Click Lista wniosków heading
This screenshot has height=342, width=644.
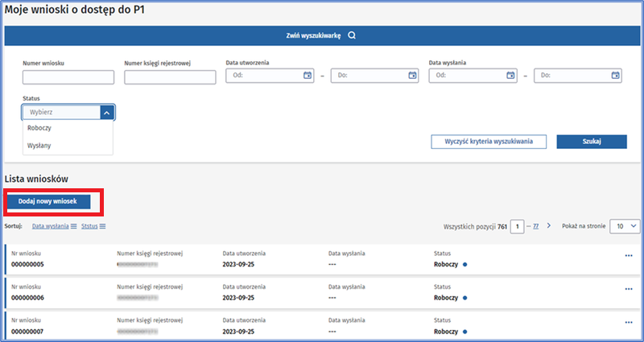[x=36, y=179]
